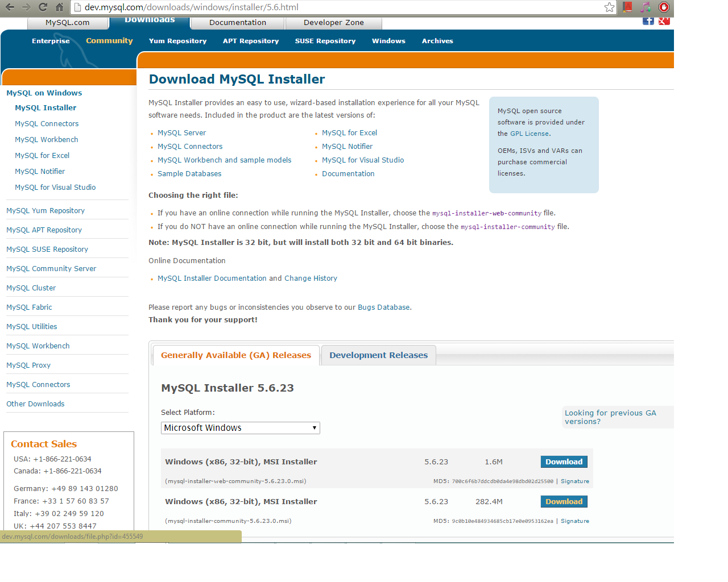The image size is (728, 582).
Task: Open MySQL SUSE Repository sidebar link
Action: [x=47, y=250]
